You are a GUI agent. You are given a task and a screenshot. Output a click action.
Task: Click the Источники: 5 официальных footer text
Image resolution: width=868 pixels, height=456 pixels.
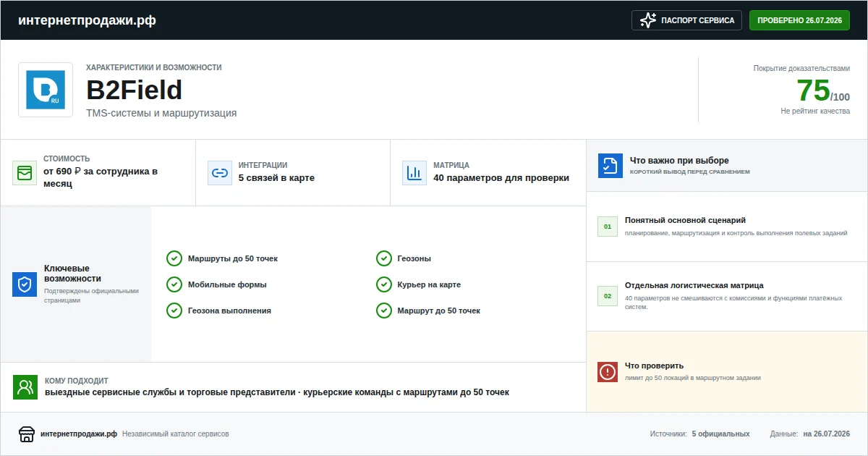(x=699, y=434)
